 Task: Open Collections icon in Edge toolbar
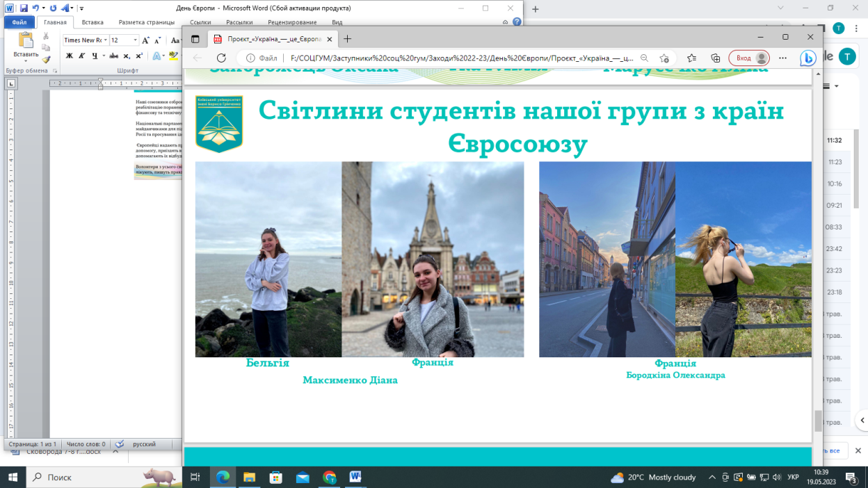[x=715, y=58]
